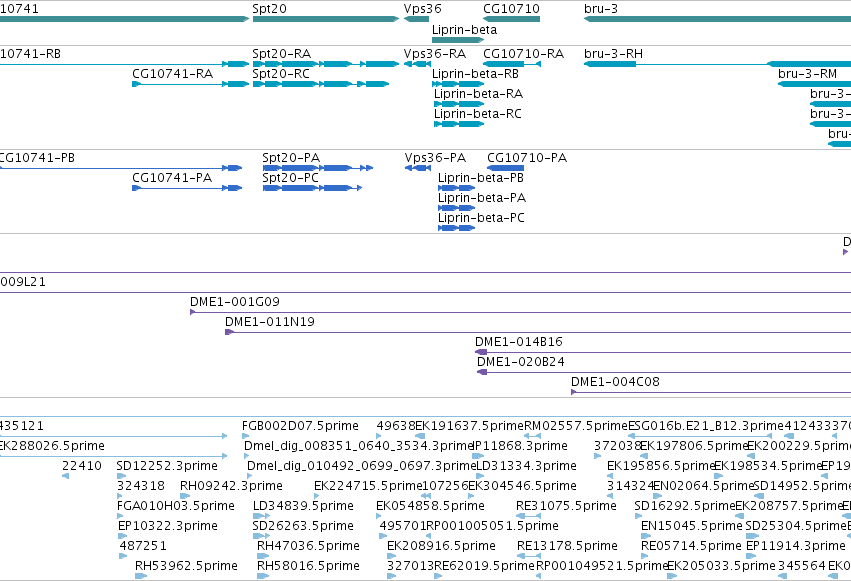Viewport: 851px width, 581px height.
Task: Click EST EK224715.5prime
Action: click(x=368, y=486)
